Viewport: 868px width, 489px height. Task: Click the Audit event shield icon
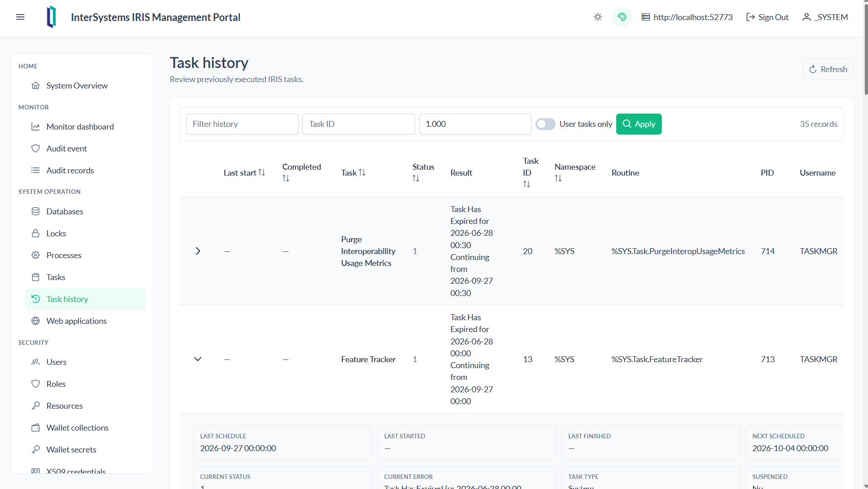[x=36, y=148]
